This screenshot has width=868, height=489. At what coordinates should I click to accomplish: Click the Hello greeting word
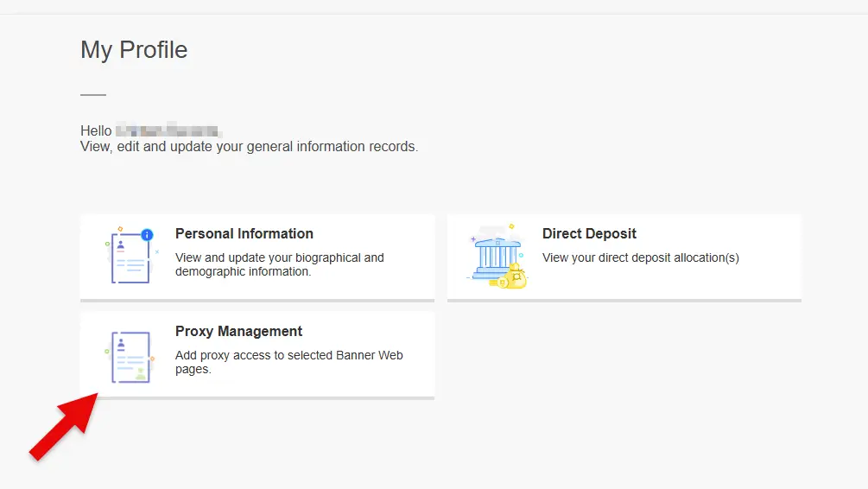[x=96, y=131]
